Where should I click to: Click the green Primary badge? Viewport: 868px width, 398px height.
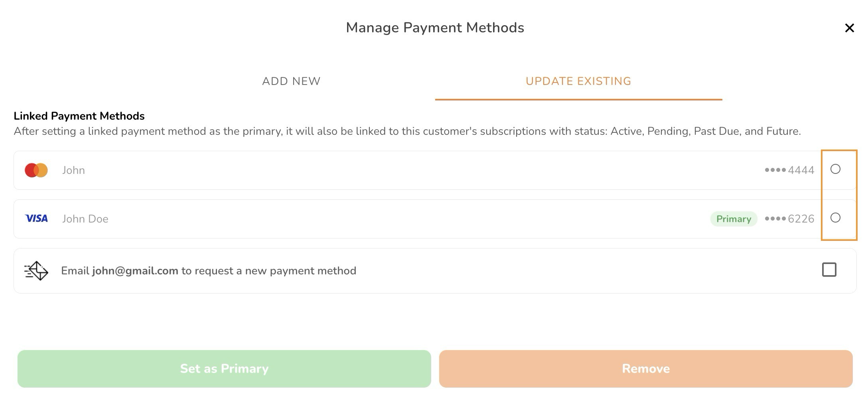pos(734,219)
